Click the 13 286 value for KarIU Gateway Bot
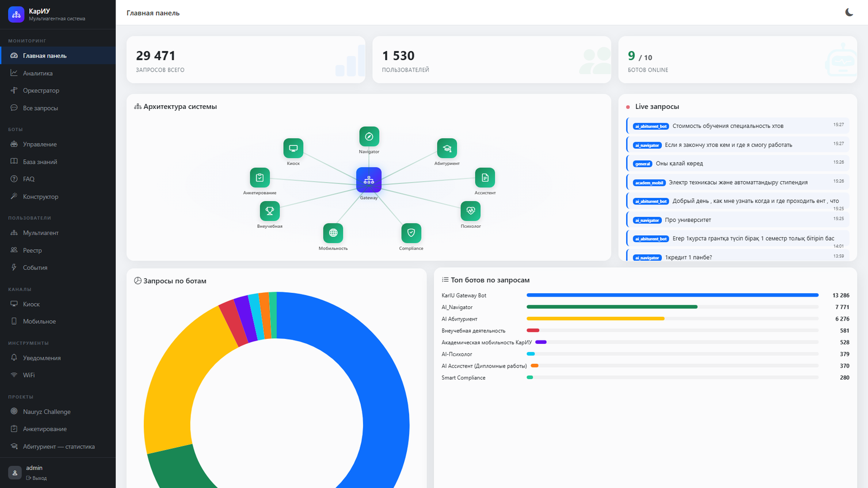The height and width of the screenshot is (488, 868). pyautogui.click(x=841, y=296)
